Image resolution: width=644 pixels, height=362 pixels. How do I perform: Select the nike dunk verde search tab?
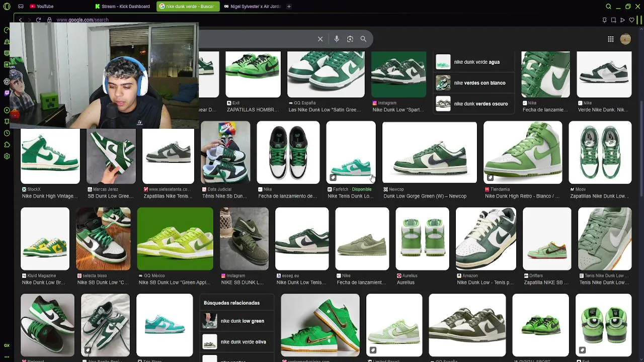click(187, 7)
